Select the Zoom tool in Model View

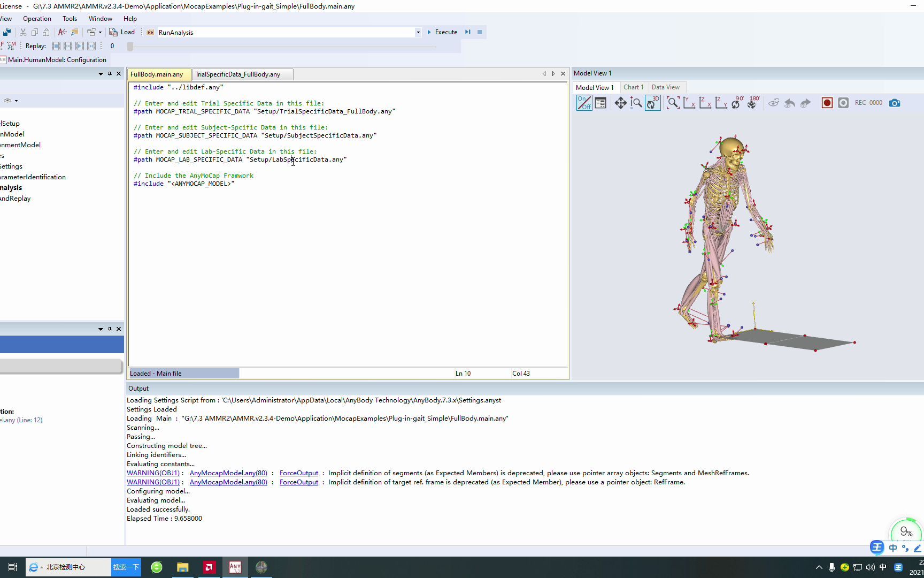click(636, 103)
